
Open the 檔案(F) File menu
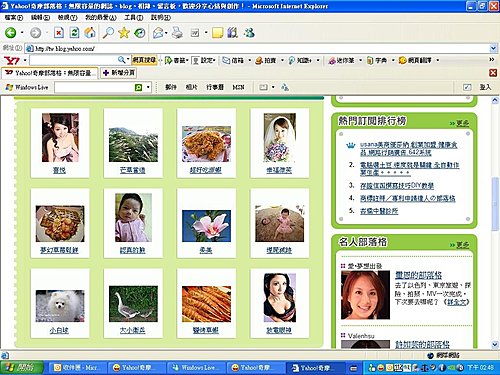[14, 17]
